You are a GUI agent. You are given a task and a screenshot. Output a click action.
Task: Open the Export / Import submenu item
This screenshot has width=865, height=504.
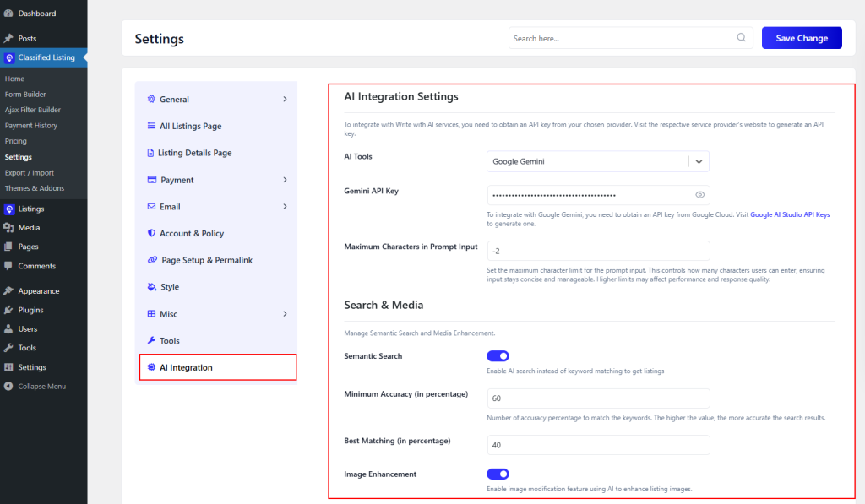(30, 172)
